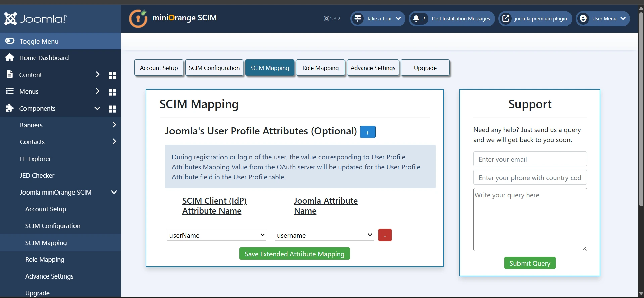Click the scrollbar down arrow
644x298 pixels.
(641, 293)
